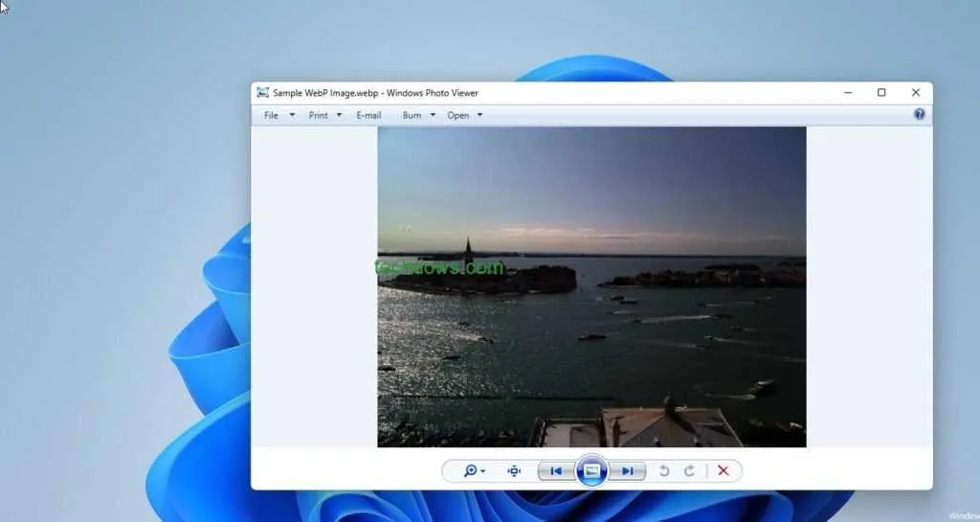Open the Burn menu
This screenshot has width=980, height=522.
tap(412, 115)
